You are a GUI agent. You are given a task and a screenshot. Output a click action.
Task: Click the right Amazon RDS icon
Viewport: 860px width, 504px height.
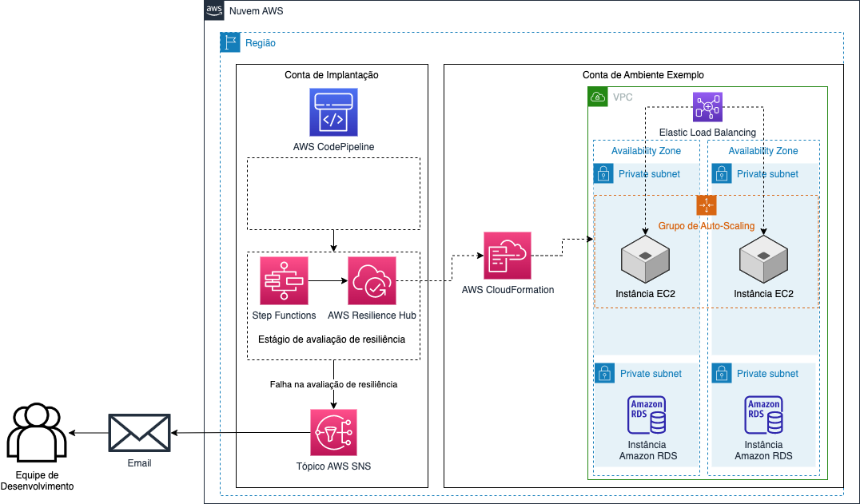(x=763, y=415)
